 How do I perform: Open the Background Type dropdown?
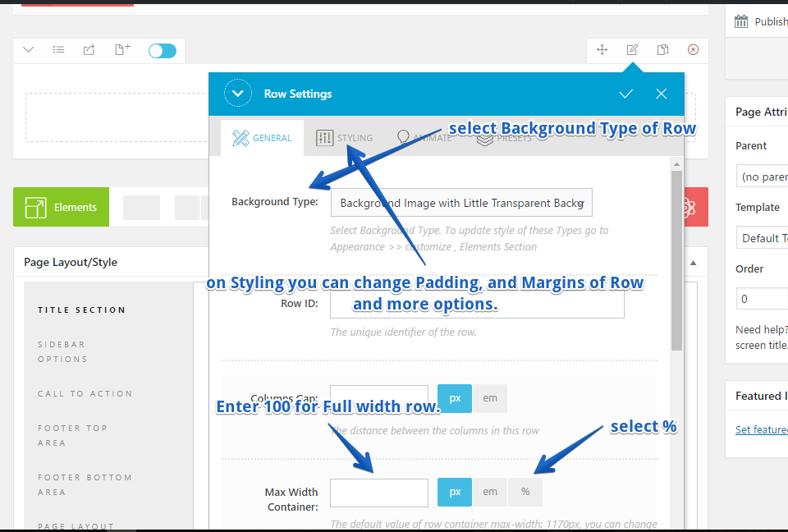click(x=461, y=203)
